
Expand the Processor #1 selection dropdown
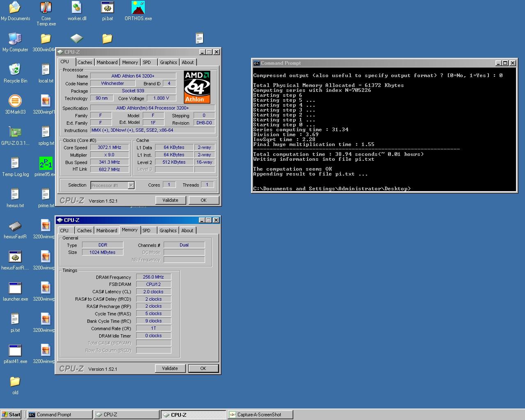131,185
